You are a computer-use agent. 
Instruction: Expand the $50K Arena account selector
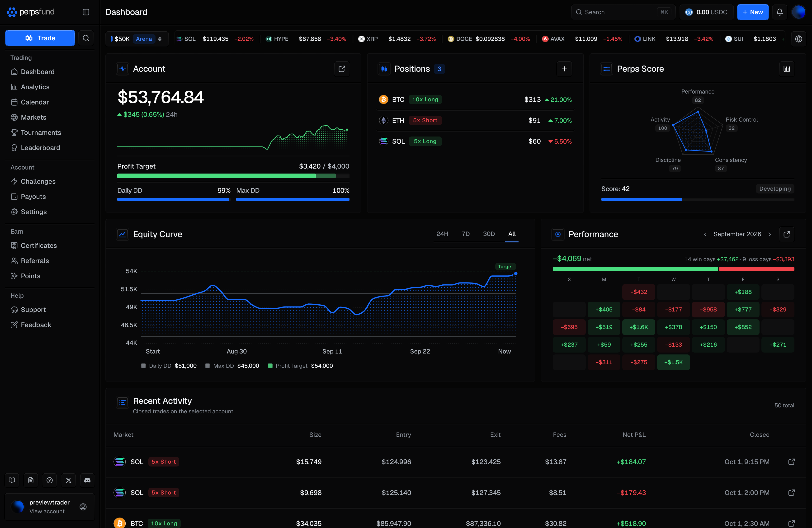(x=137, y=39)
